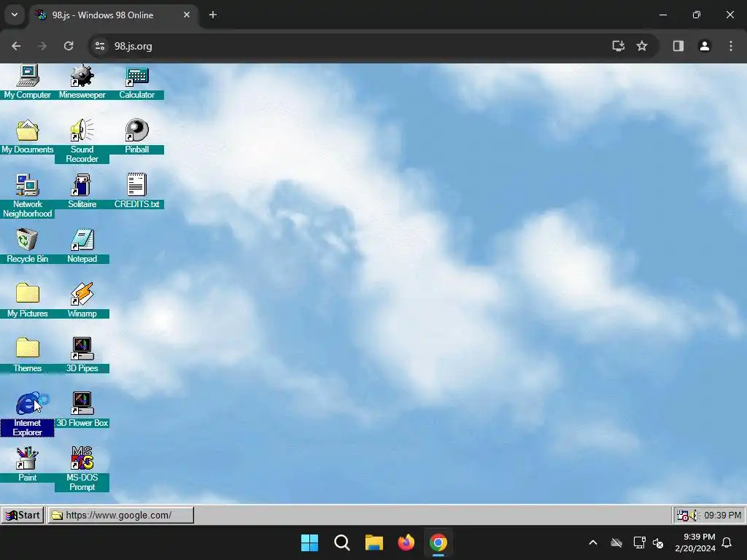
Task: Reload the 98.js.org page
Action: [69, 46]
